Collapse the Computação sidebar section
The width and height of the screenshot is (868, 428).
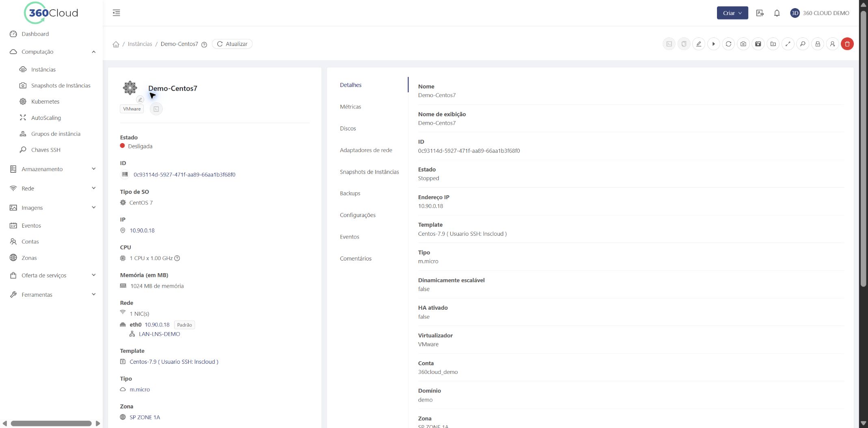94,52
